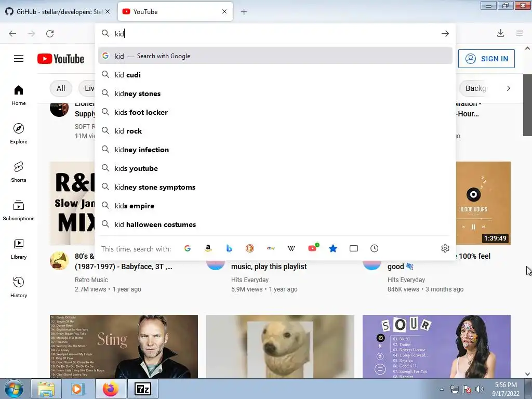Image resolution: width=532 pixels, height=399 pixels.
Task: Open Windows Explorer from the taskbar
Action: coord(46,389)
